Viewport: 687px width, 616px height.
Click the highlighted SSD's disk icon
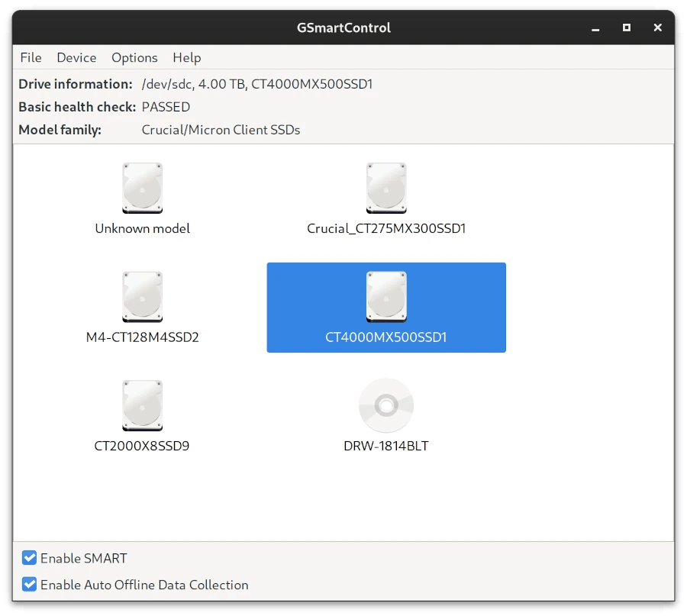(x=386, y=296)
